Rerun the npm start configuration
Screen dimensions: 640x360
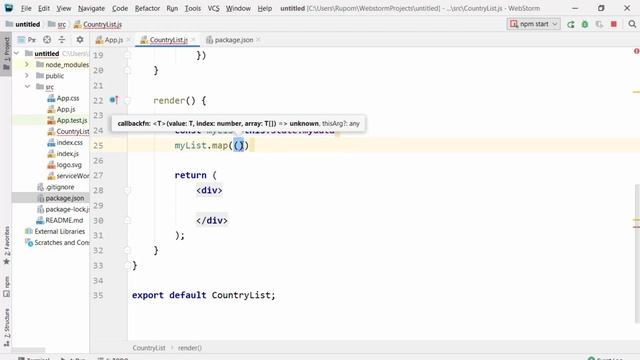point(571,24)
